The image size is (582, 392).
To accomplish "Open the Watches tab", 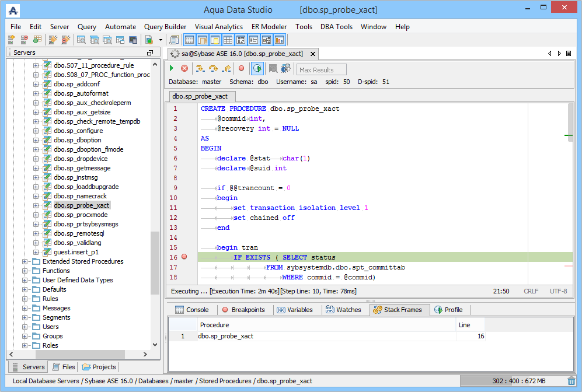I will [x=344, y=310].
